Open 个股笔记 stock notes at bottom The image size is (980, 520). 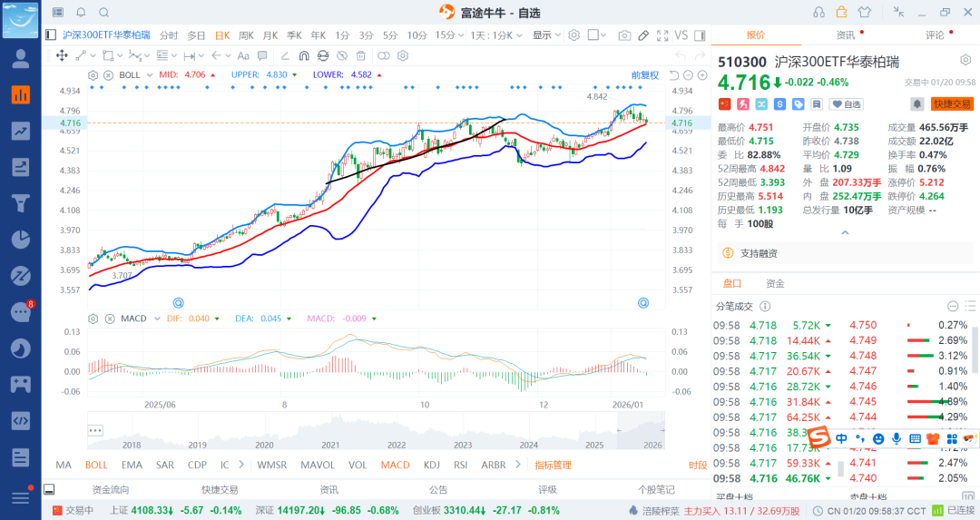coord(656,490)
